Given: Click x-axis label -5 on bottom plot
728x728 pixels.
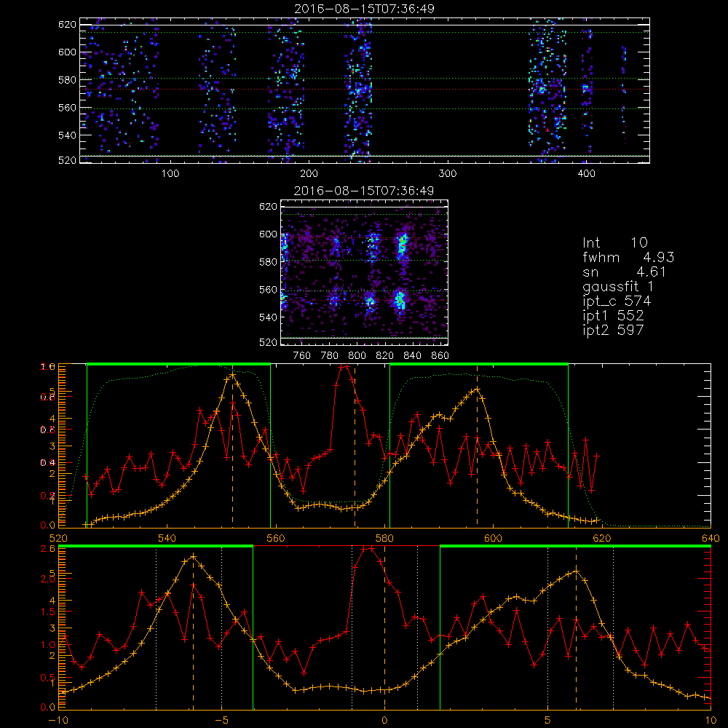Looking at the screenshot, I should [221, 720].
